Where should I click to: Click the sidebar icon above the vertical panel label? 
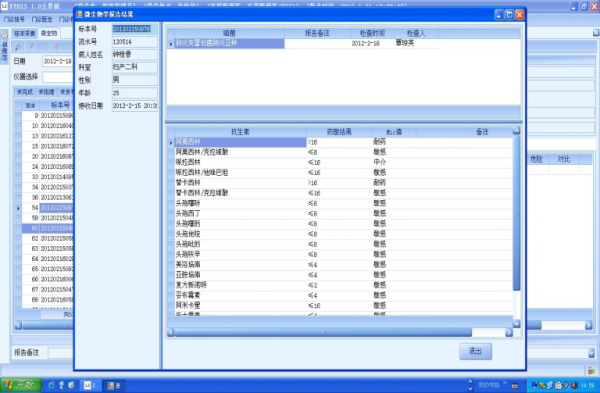(x=4, y=36)
